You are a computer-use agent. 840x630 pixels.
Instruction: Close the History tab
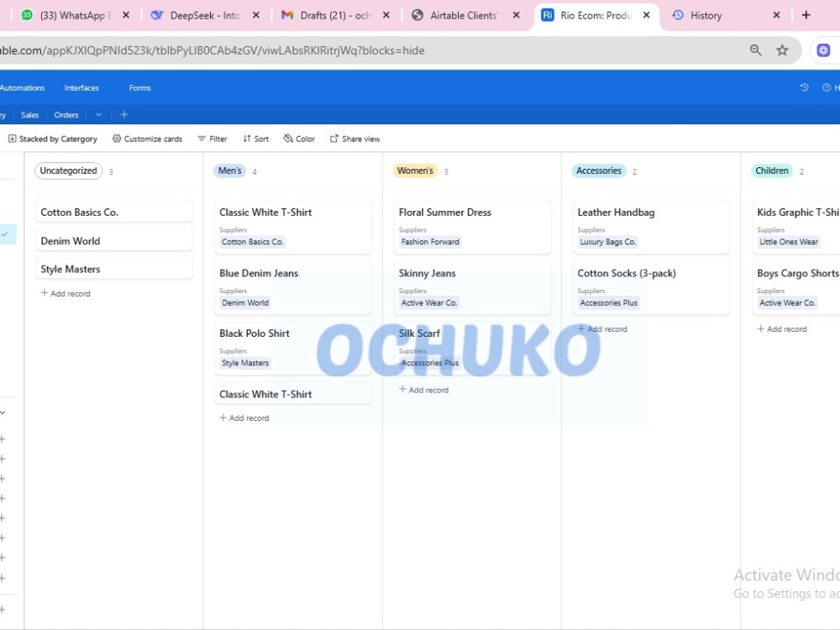(776, 15)
